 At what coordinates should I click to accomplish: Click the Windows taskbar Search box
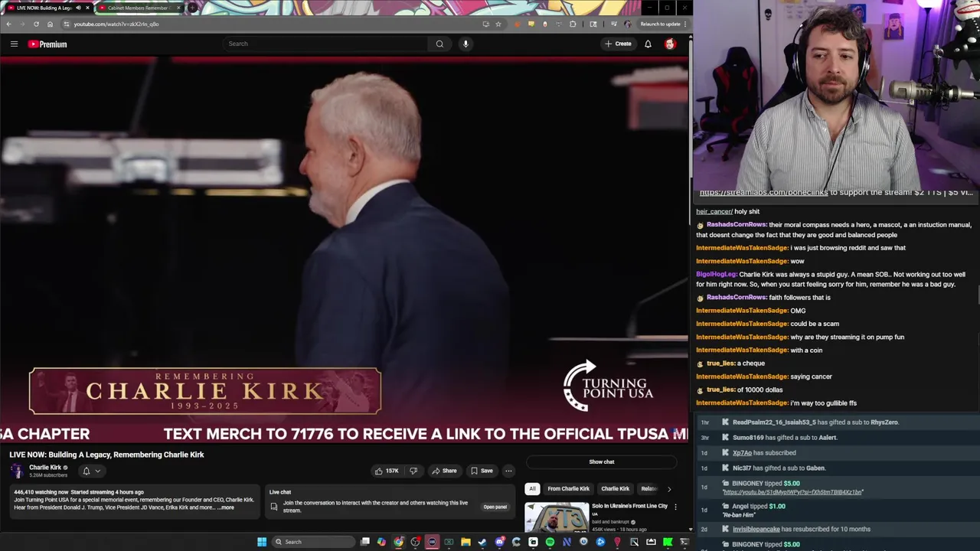313,542
